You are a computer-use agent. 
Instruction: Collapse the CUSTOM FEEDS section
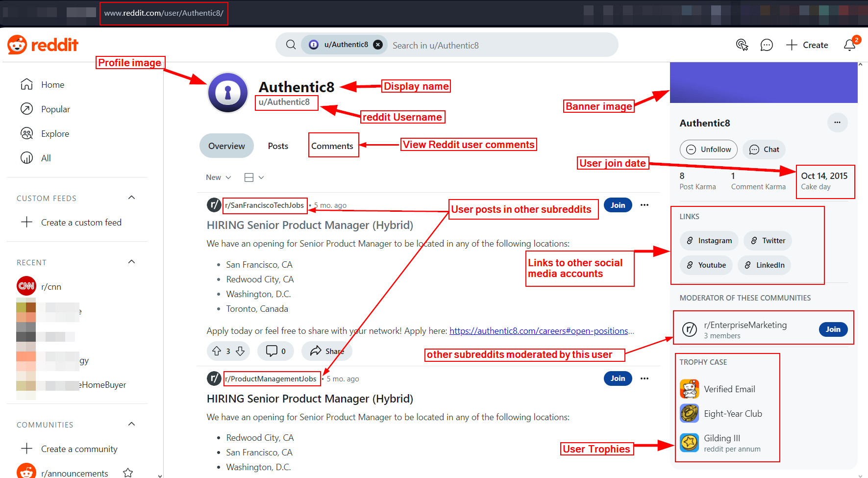pyautogui.click(x=131, y=197)
